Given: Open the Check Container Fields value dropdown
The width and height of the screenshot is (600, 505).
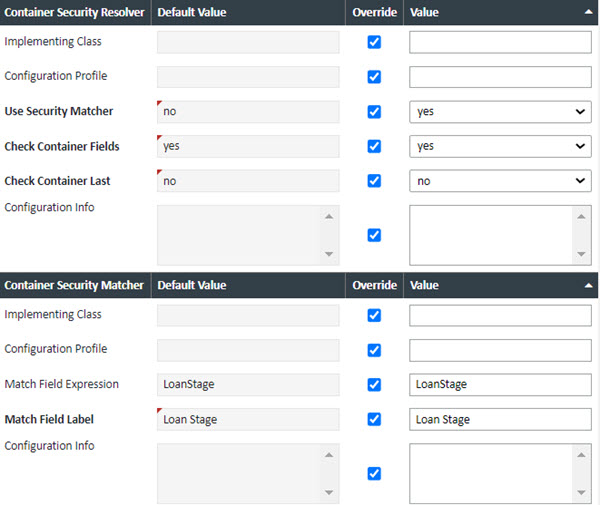Looking at the screenshot, I should pos(500,146).
